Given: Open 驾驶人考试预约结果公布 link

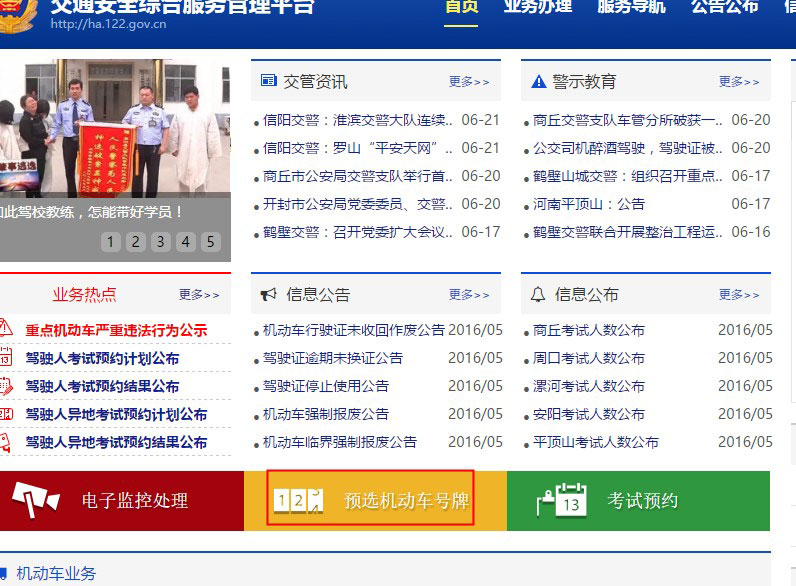Looking at the screenshot, I should tap(102, 386).
